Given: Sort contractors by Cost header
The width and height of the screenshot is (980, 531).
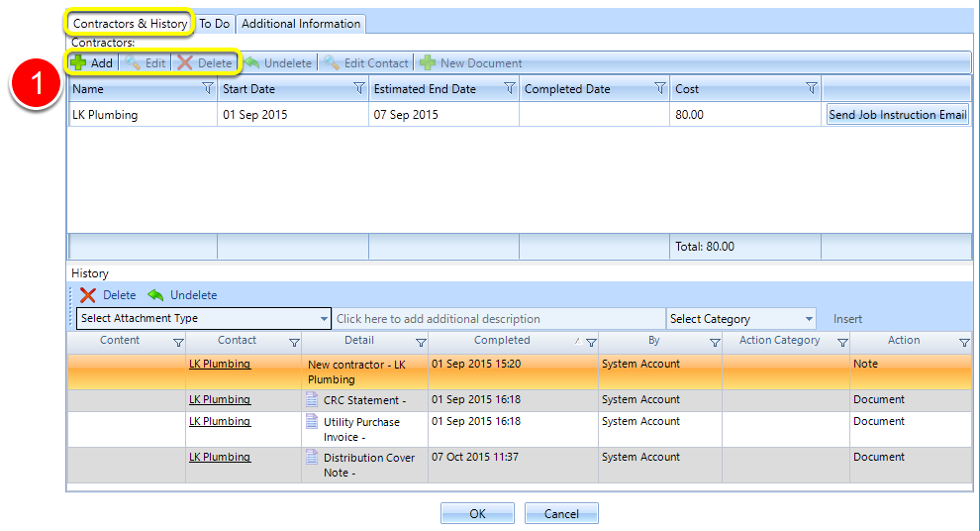Looking at the screenshot, I should pos(687,89).
